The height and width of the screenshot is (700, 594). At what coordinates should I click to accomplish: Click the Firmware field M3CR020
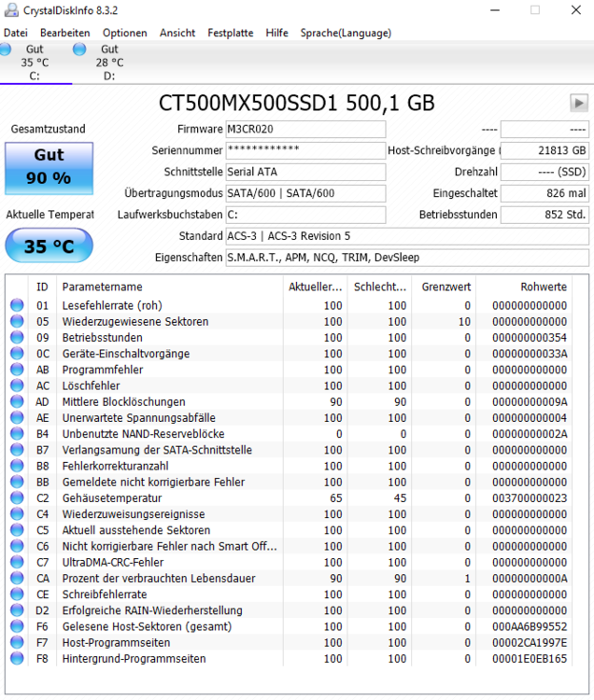tap(305, 129)
